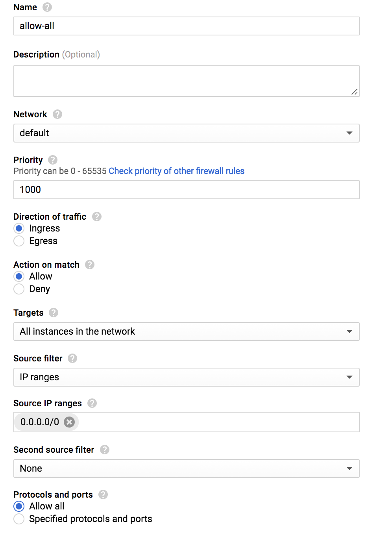Remove the 0.0.0.0/0 source IP range chip

pyautogui.click(x=69, y=422)
